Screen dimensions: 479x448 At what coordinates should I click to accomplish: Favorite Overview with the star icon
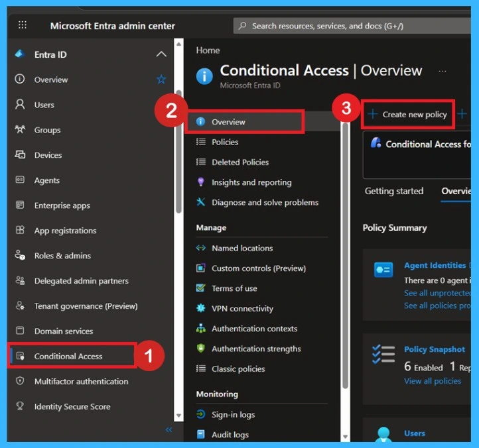click(161, 80)
